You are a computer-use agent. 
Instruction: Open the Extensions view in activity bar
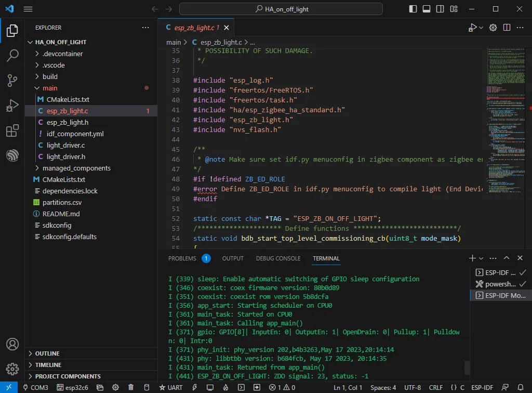click(x=12, y=130)
